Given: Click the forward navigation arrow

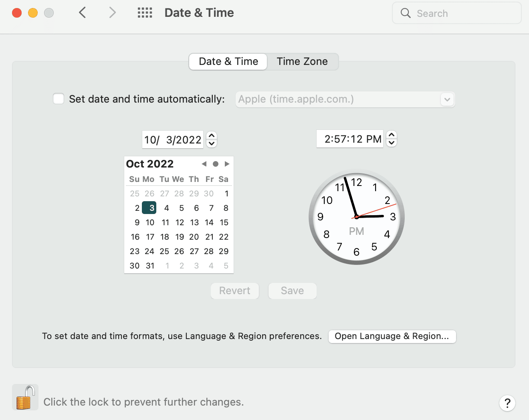Looking at the screenshot, I should point(113,13).
